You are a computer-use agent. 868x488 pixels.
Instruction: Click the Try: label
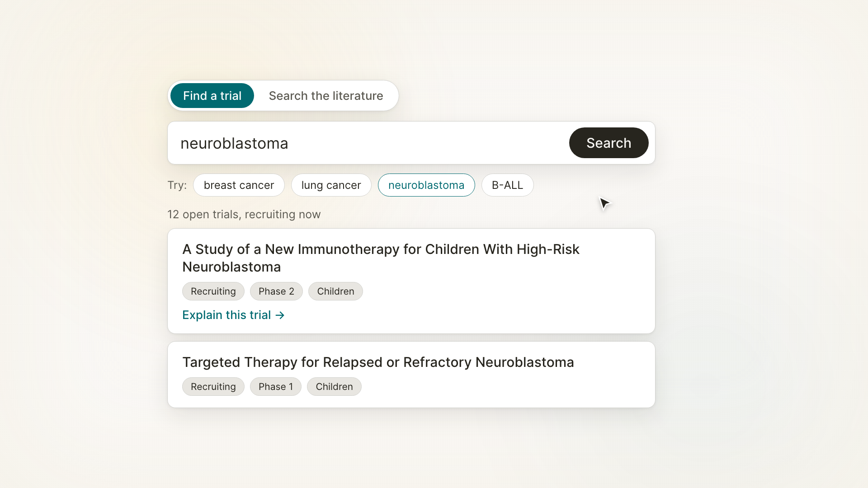pos(177,185)
